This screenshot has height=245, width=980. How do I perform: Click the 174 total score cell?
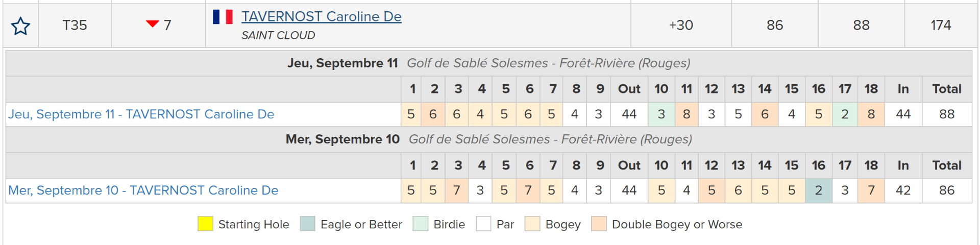[x=941, y=26]
